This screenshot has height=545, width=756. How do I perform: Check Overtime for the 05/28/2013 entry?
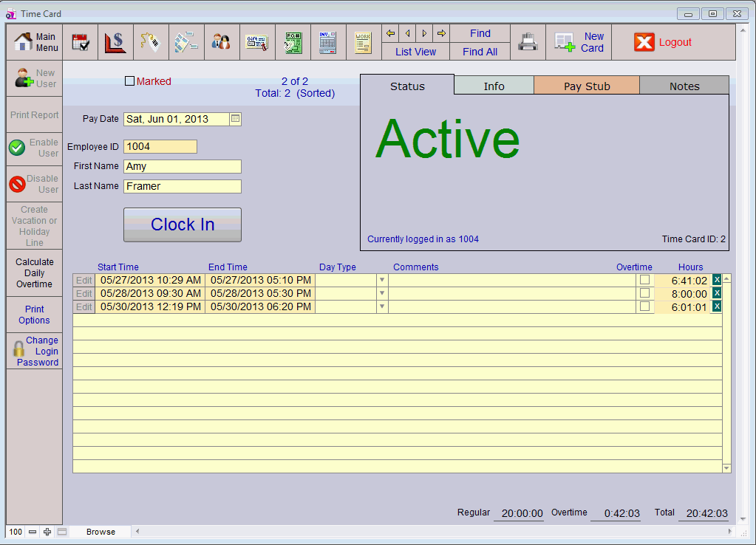click(644, 293)
